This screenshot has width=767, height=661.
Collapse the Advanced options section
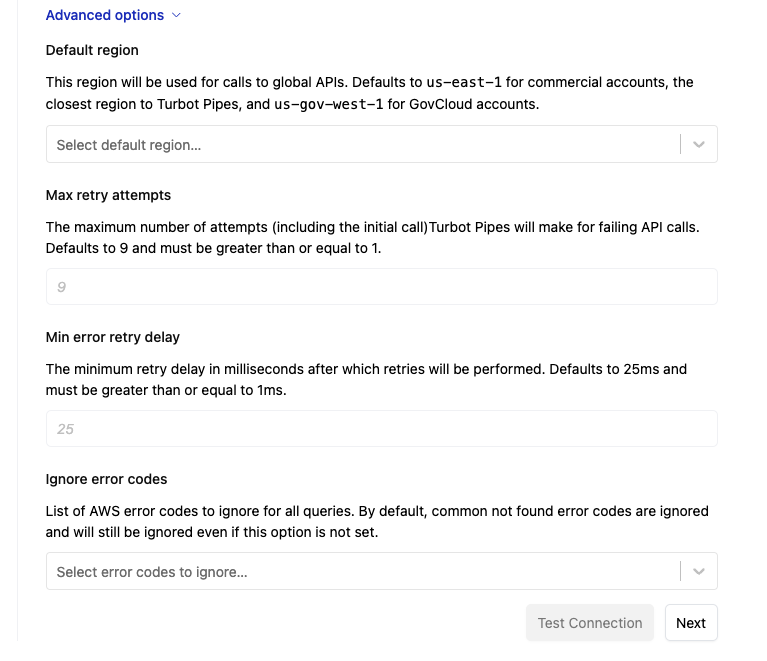[105, 15]
